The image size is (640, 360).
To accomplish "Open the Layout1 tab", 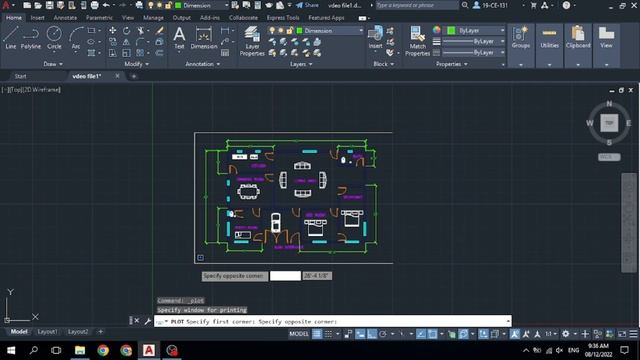I will [x=47, y=332].
